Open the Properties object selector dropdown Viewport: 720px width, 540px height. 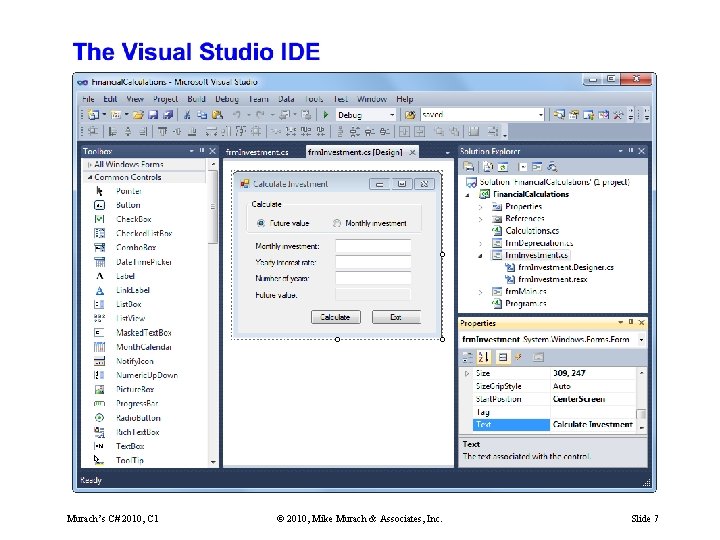pyautogui.click(x=641, y=340)
